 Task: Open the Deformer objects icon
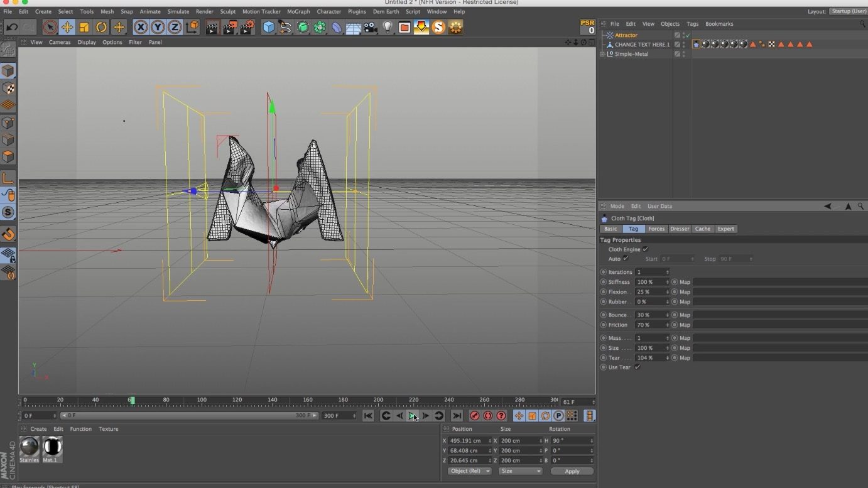(x=337, y=27)
